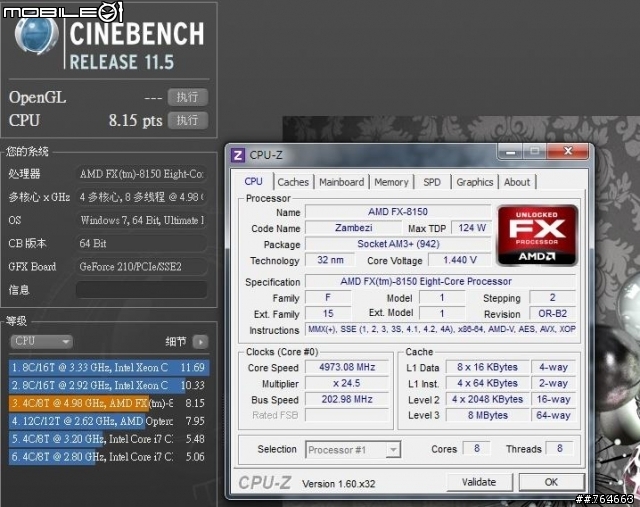This screenshot has width=640, height=507.
Task: Select ranking row 2 Intel Xeon 10.33
Action: [109, 385]
